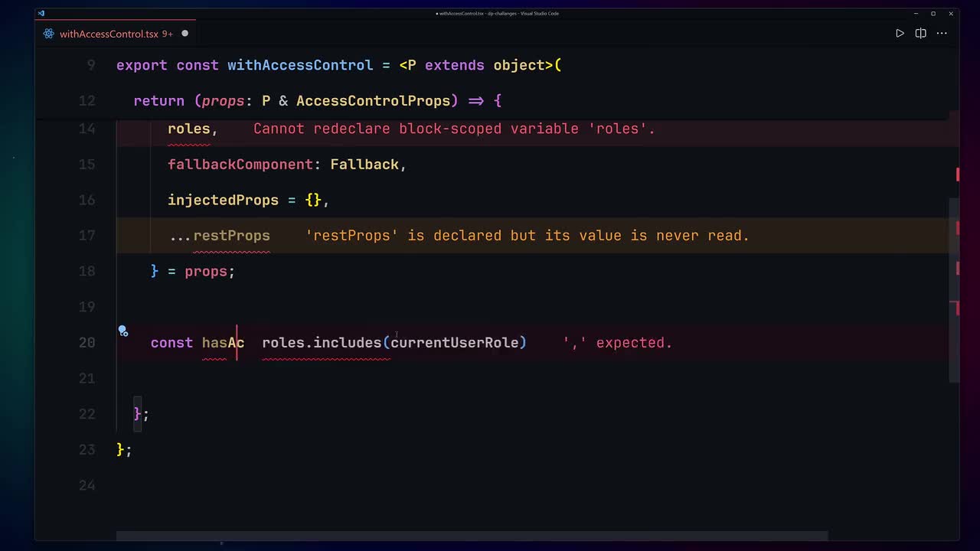Click 'fallbackComponent' on line 15

(x=240, y=165)
